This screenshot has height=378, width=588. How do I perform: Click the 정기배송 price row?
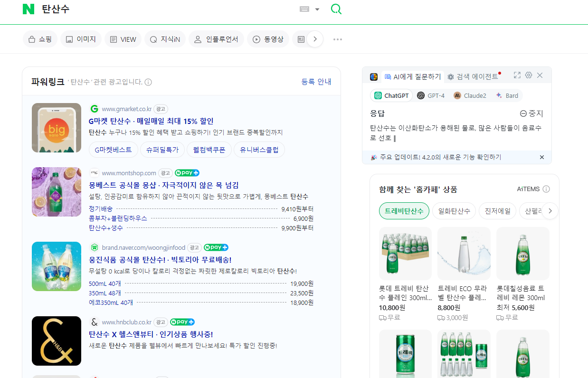point(201,209)
